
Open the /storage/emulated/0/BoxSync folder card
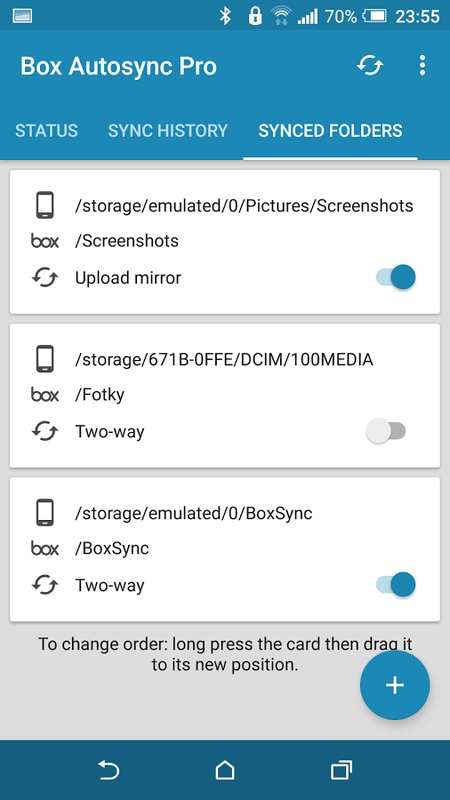tap(225, 549)
